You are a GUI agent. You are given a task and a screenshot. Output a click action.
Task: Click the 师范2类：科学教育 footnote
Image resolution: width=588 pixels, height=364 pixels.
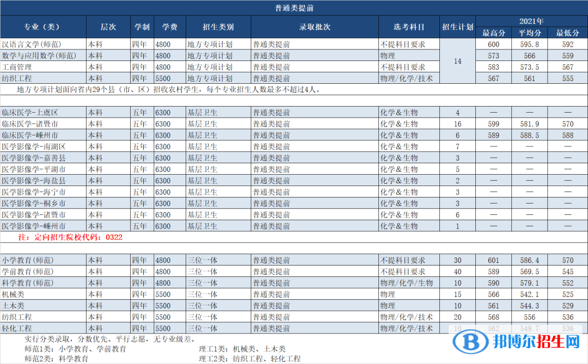coord(57,359)
